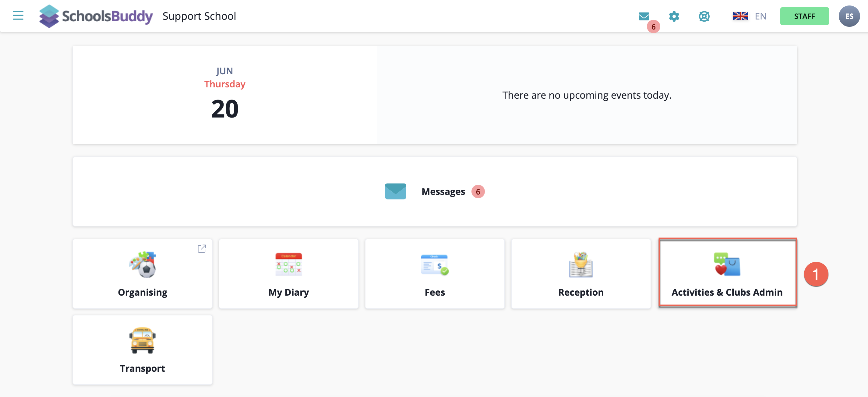Screen dimensions: 868x397
Task: Click the Reception label
Action: [581, 292]
